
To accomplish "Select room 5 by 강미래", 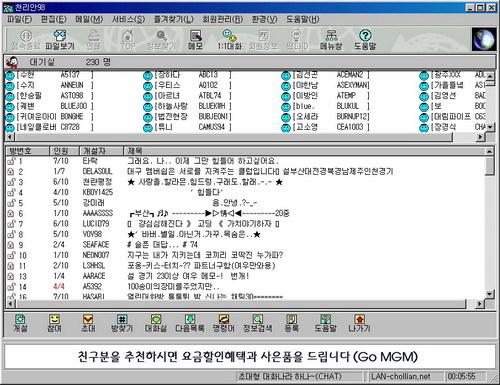I will tap(245, 203).
